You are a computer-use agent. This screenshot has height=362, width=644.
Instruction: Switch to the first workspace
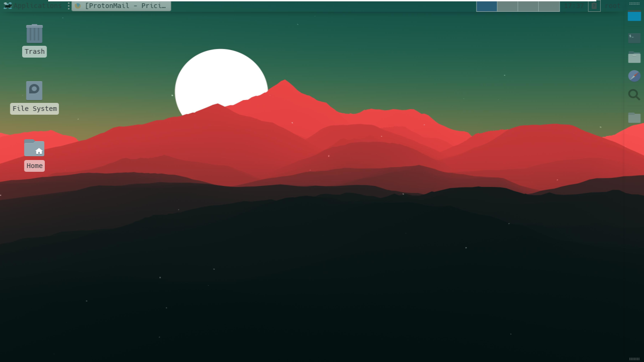[x=486, y=6]
